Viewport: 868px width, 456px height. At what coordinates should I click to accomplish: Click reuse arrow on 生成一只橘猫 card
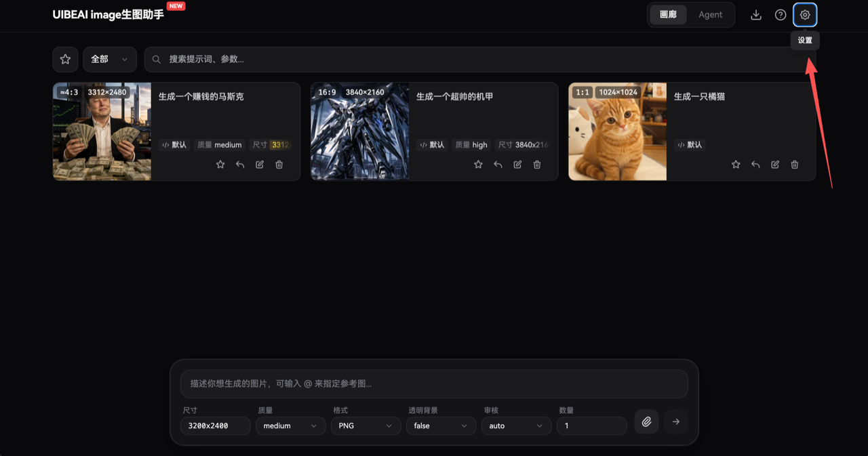tap(755, 165)
